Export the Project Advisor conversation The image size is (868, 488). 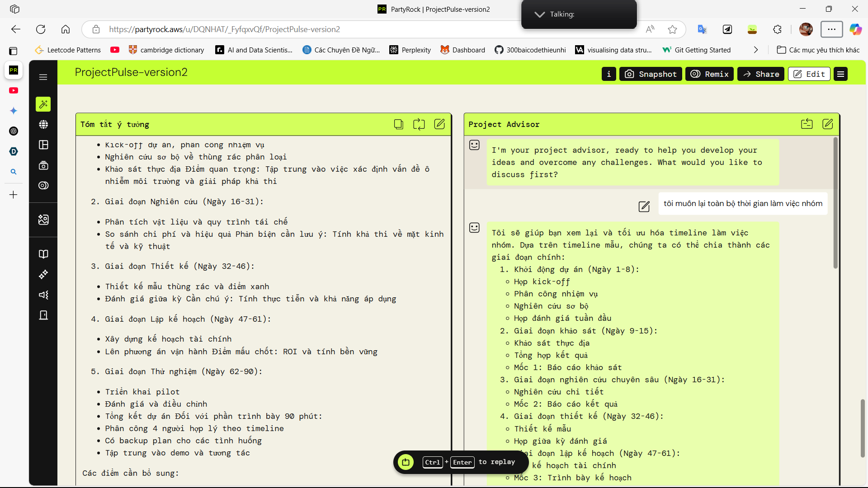tap(807, 124)
